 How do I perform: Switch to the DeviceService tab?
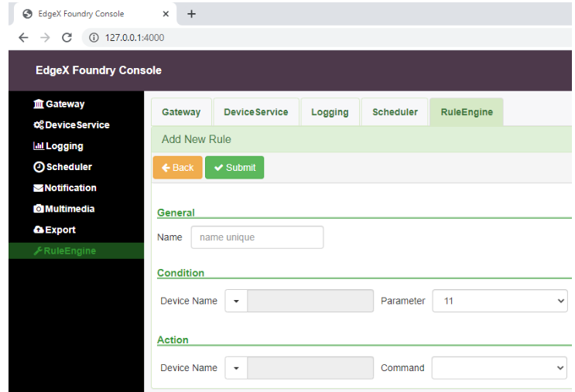click(x=255, y=112)
